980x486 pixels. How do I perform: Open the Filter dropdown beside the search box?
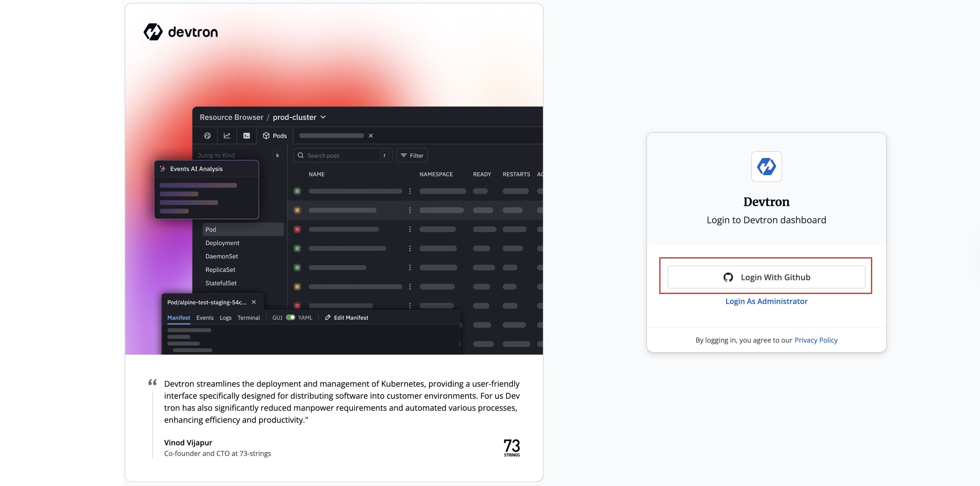click(412, 156)
